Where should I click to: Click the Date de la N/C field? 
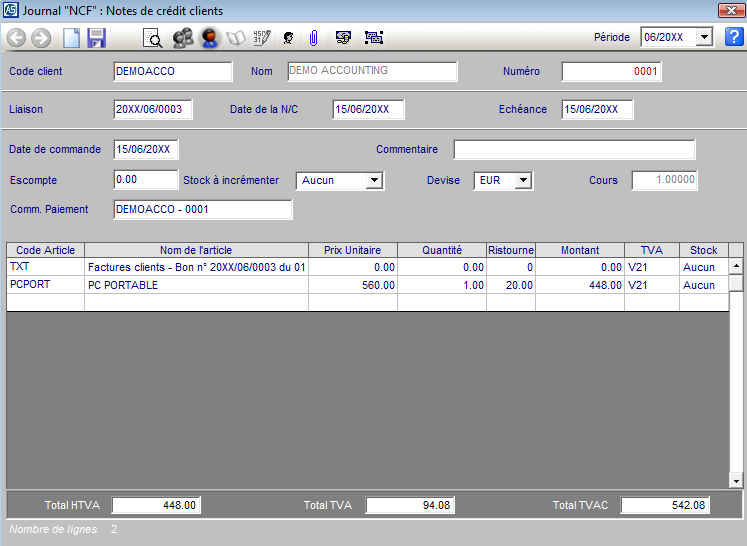(368, 110)
